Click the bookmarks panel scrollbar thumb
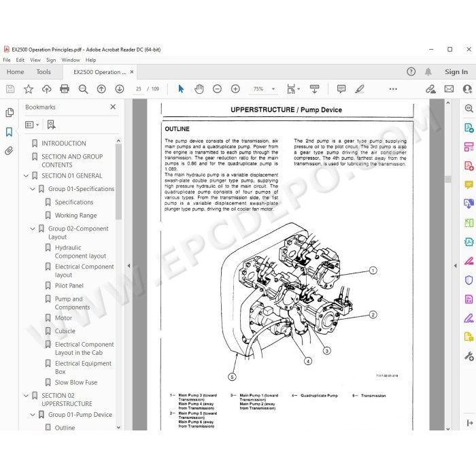This screenshot has height=476, width=476. [x=119, y=182]
